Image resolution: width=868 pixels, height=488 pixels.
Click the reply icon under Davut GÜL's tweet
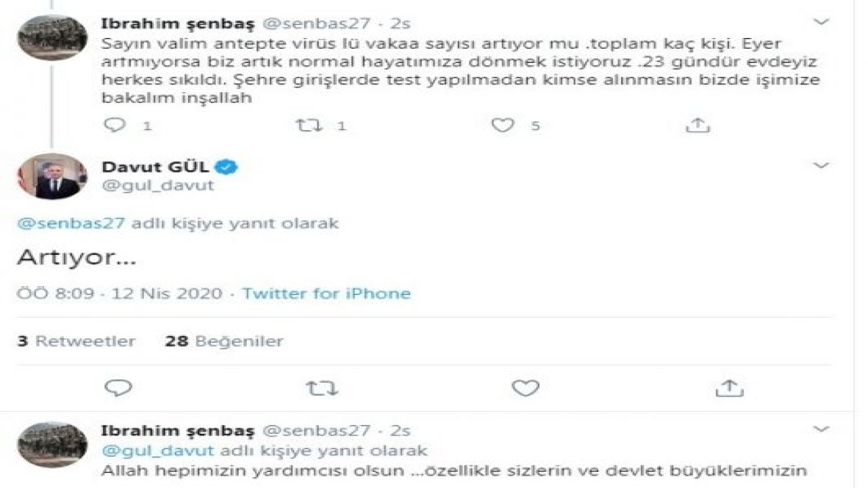click(118, 386)
